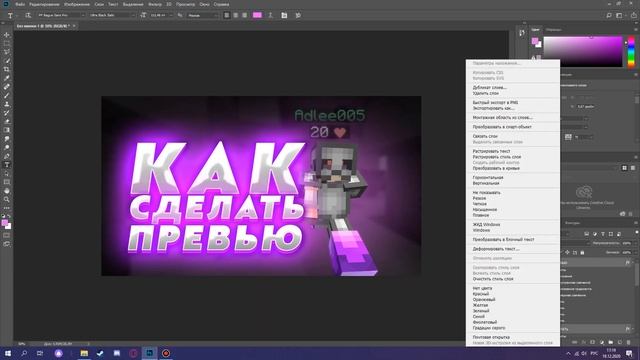Click the pink text color swatch in options bar
This screenshot has height=360, width=640.
pyautogui.click(x=257, y=15)
